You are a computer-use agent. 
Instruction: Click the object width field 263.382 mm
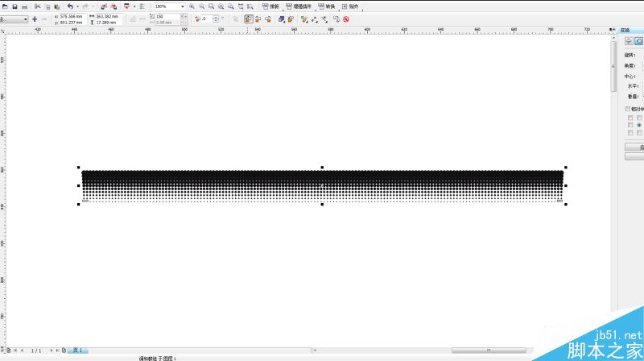coord(108,16)
